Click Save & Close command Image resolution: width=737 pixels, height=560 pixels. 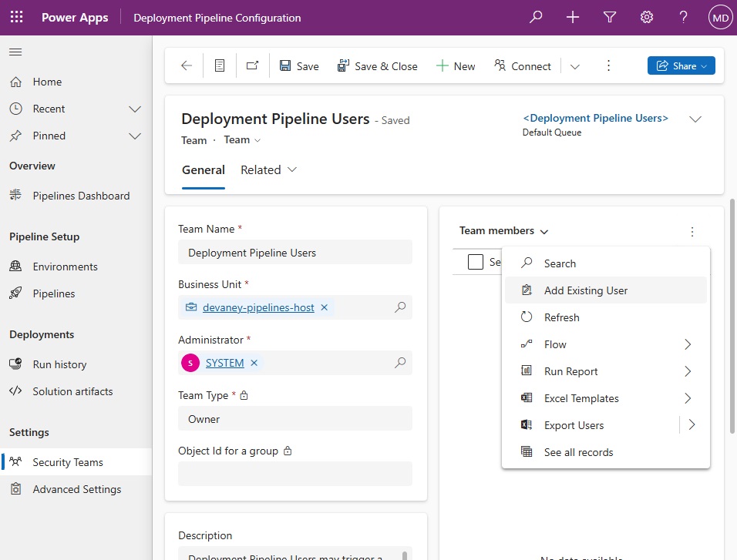[377, 66]
